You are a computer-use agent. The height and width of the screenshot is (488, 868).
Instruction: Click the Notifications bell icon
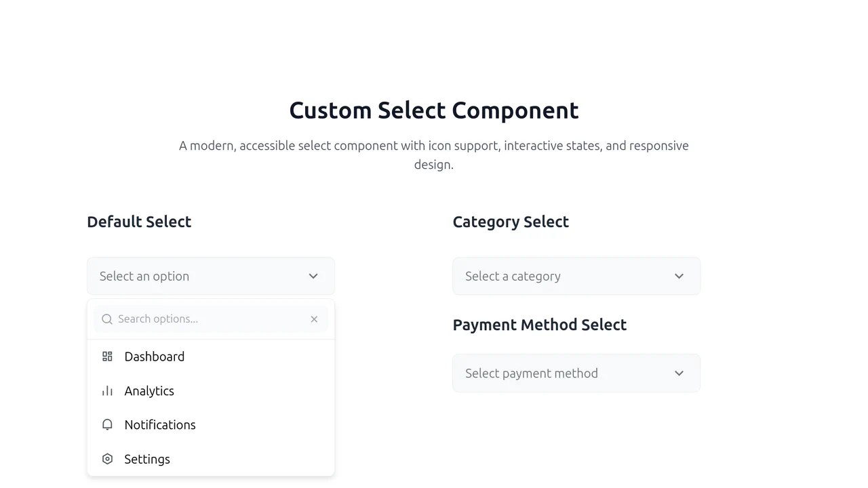click(107, 425)
